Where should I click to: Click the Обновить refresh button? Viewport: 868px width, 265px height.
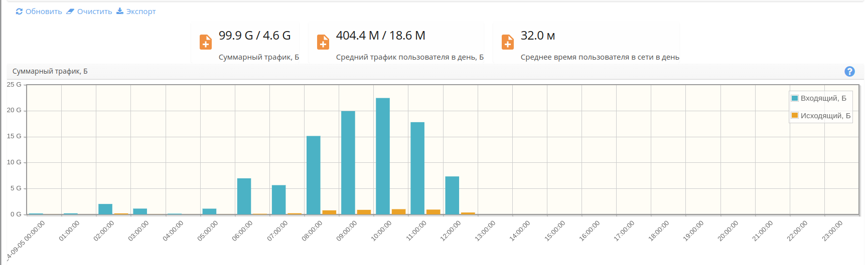tap(39, 12)
